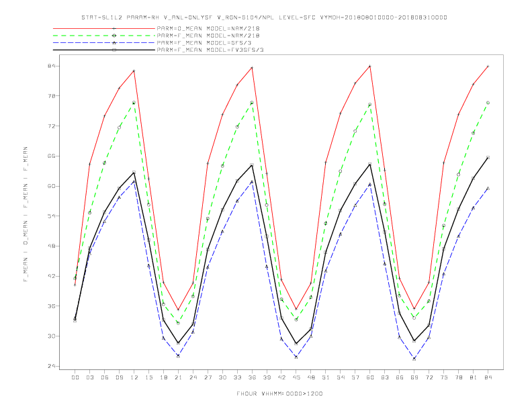Image resolution: width=532 pixels, height=411 pixels.
Task: Click blue GFS/3 minimum marker at hour 69
Action: click(x=414, y=359)
